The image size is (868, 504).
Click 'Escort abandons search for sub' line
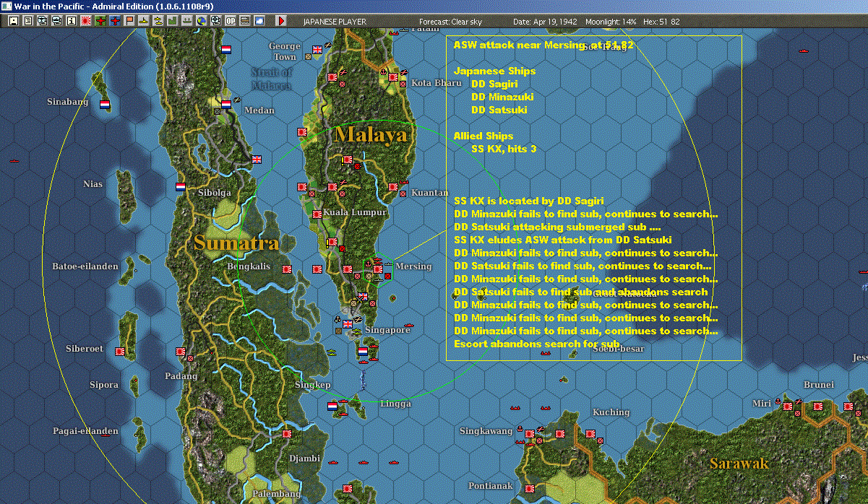tap(537, 344)
